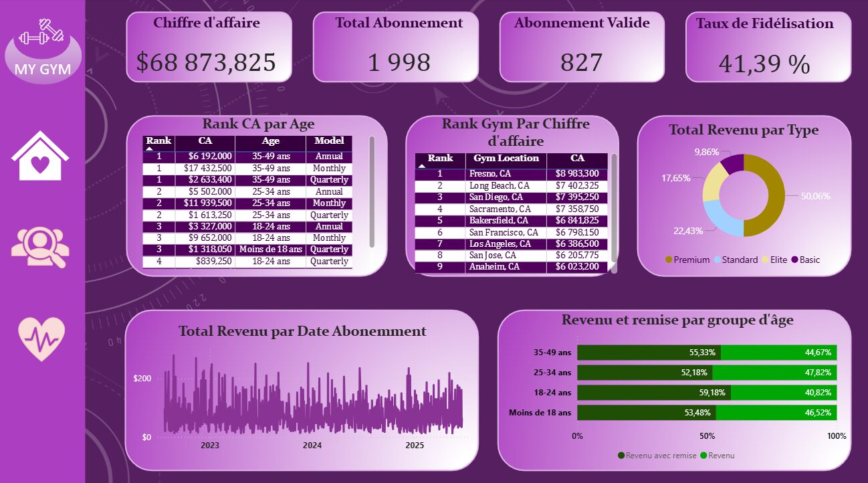Select the Revenu avec remise legend item
The width and height of the screenshot is (868, 483).
657,456
